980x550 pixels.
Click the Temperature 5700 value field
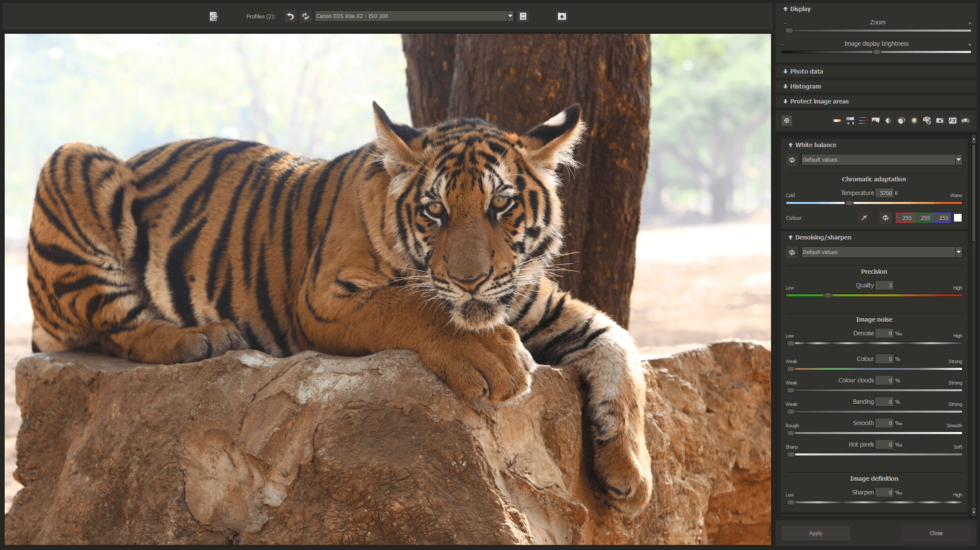coord(884,193)
